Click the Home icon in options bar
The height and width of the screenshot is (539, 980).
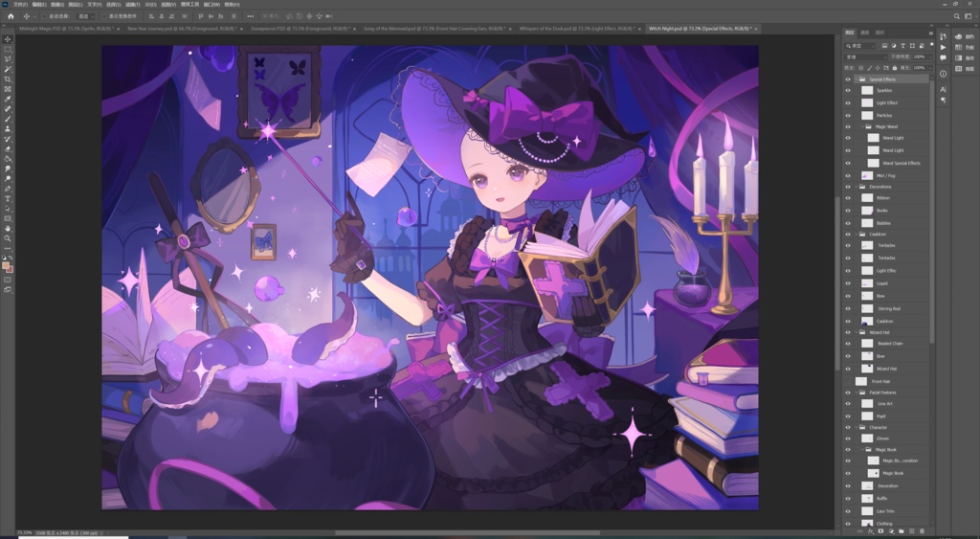(11, 16)
